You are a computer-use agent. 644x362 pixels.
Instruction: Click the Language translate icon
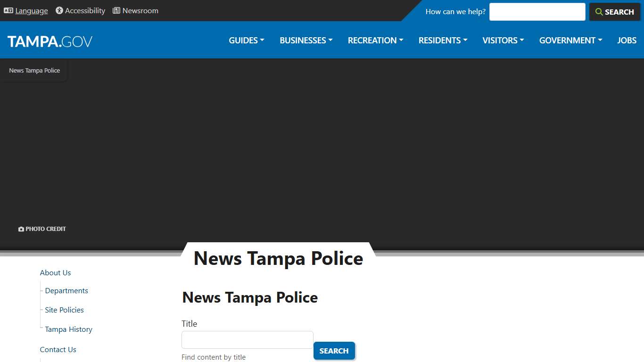tap(8, 10)
